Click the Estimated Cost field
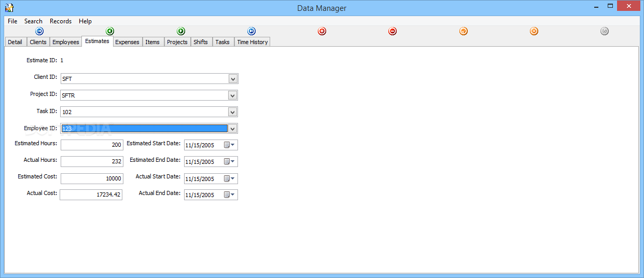Image resolution: width=644 pixels, height=278 pixels. pyautogui.click(x=92, y=178)
